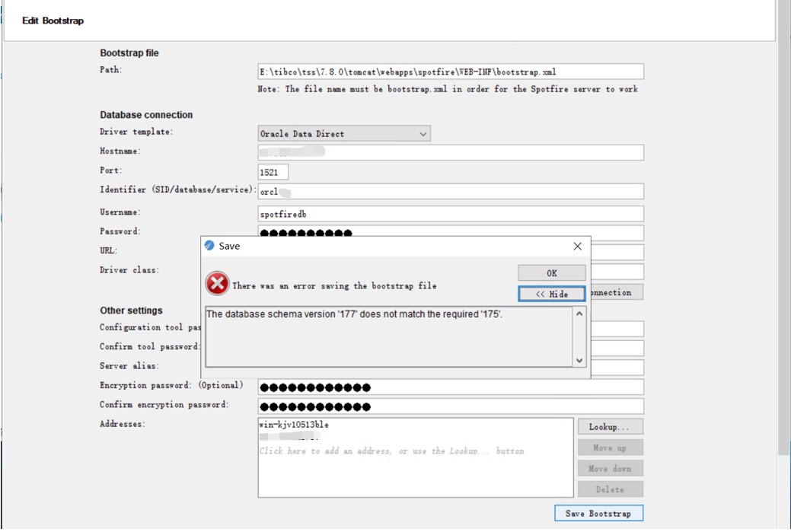Click the Move up button
The height and width of the screenshot is (532, 791).
[610, 448]
